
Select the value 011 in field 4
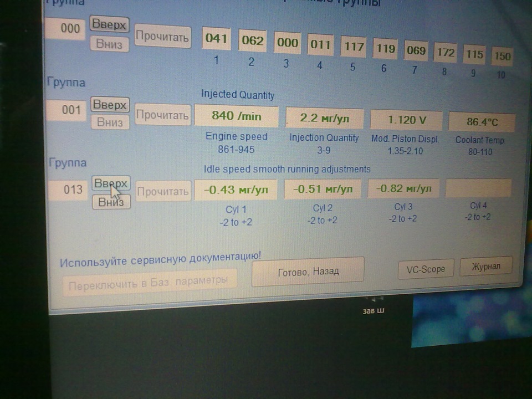pos(321,45)
